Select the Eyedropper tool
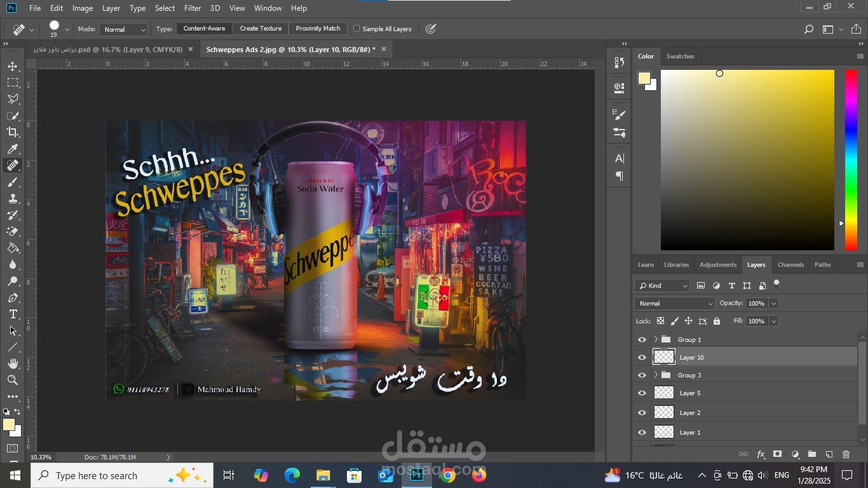This screenshot has height=488, width=868. point(13,149)
